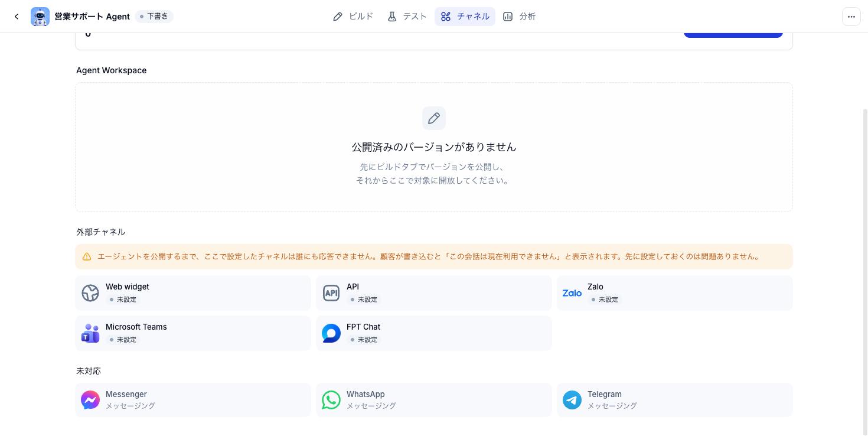Click the 外部チャネル heading
868x436 pixels.
(x=101, y=232)
